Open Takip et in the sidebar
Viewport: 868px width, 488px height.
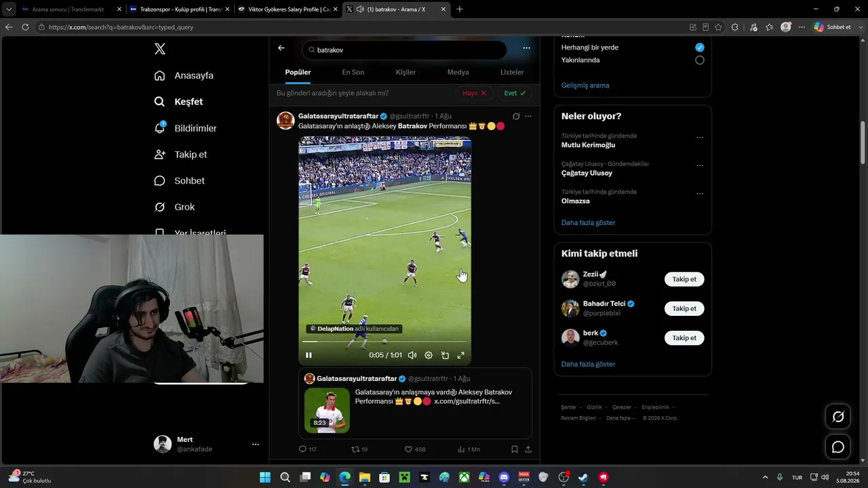(180, 155)
